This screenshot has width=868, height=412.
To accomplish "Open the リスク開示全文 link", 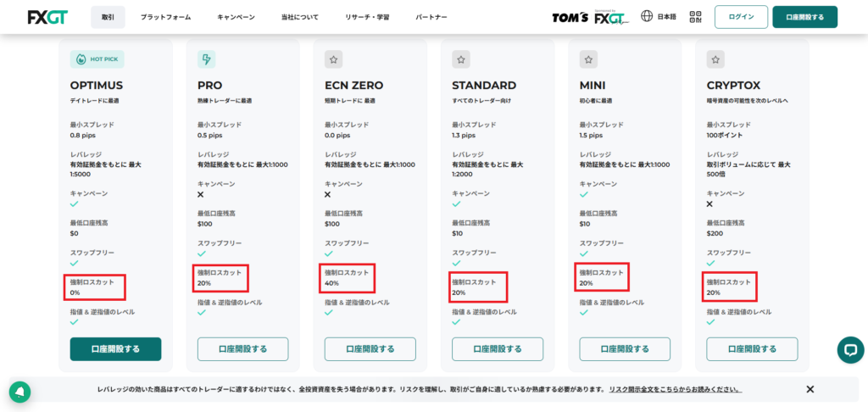I will [x=675, y=389].
